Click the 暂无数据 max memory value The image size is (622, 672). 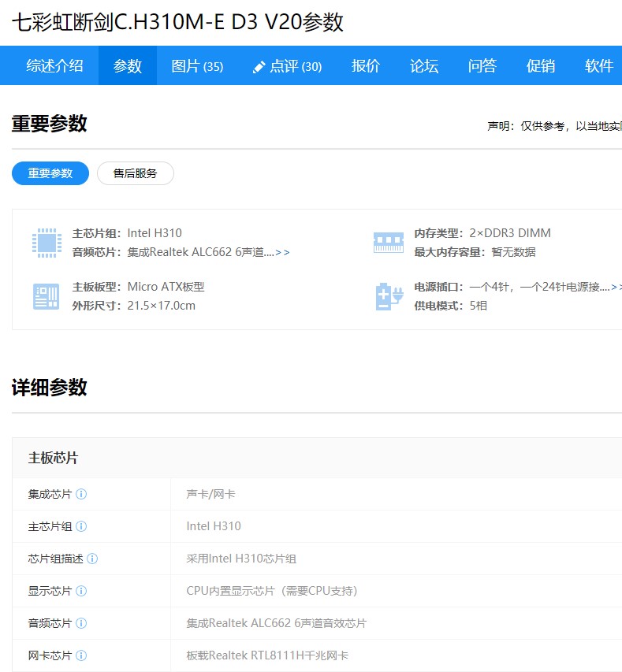click(x=513, y=252)
